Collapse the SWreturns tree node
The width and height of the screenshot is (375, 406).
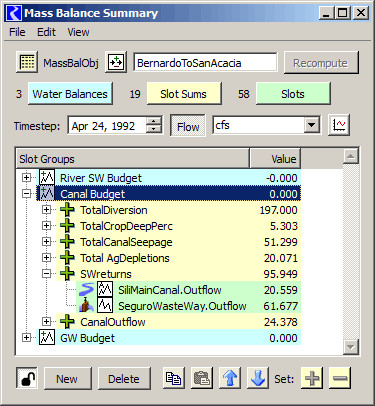point(47,274)
